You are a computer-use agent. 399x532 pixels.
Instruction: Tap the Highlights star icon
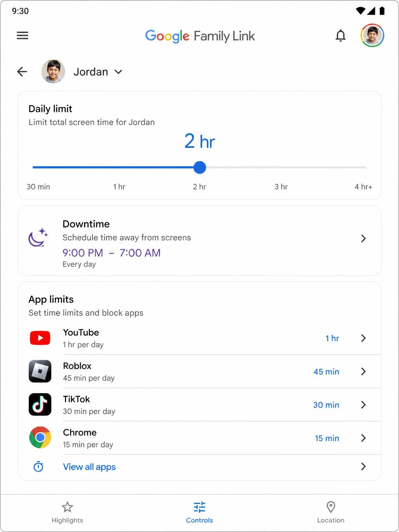pyautogui.click(x=67, y=507)
